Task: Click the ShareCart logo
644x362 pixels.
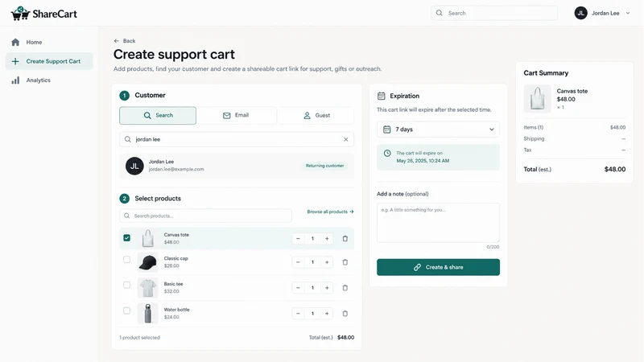Action: pyautogui.click(x=44, y=14)
